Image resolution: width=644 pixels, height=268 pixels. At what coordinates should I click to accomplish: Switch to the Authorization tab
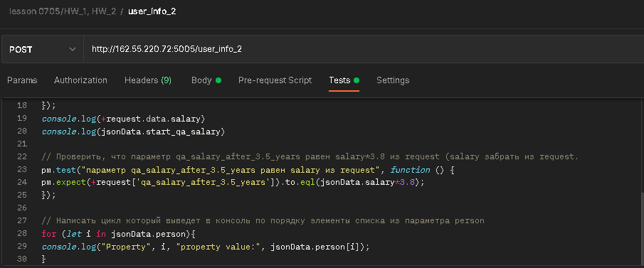[x=80, y=80]
